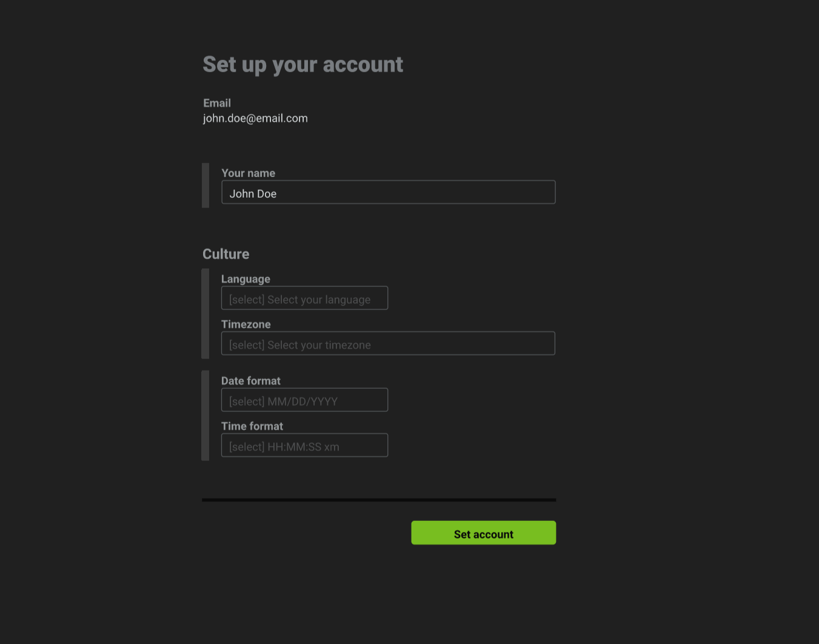Image resolution: width=819 pixels, height=644 pixels.
Task: Select the 'Timezone' field label
Action: pos(246,324)
